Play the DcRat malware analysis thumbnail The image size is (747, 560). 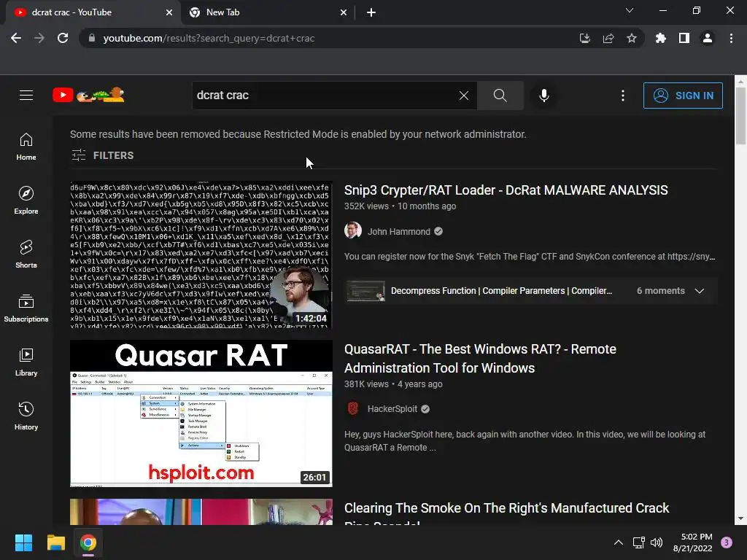coord(201,254)
